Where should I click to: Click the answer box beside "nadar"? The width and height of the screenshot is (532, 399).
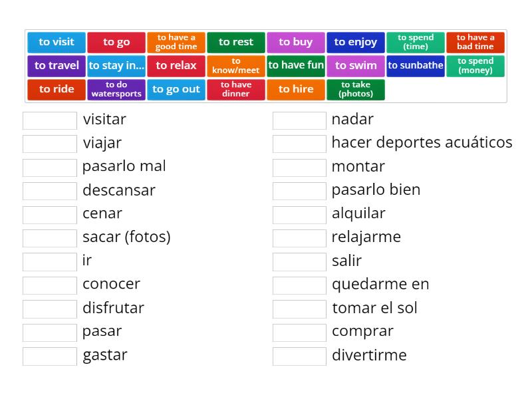299,120
